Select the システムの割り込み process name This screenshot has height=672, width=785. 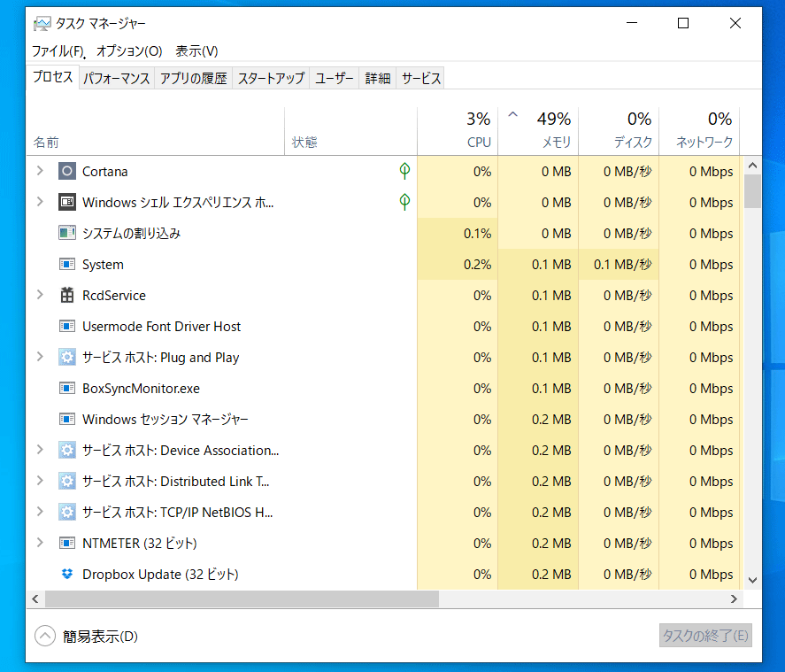(131, 234)
